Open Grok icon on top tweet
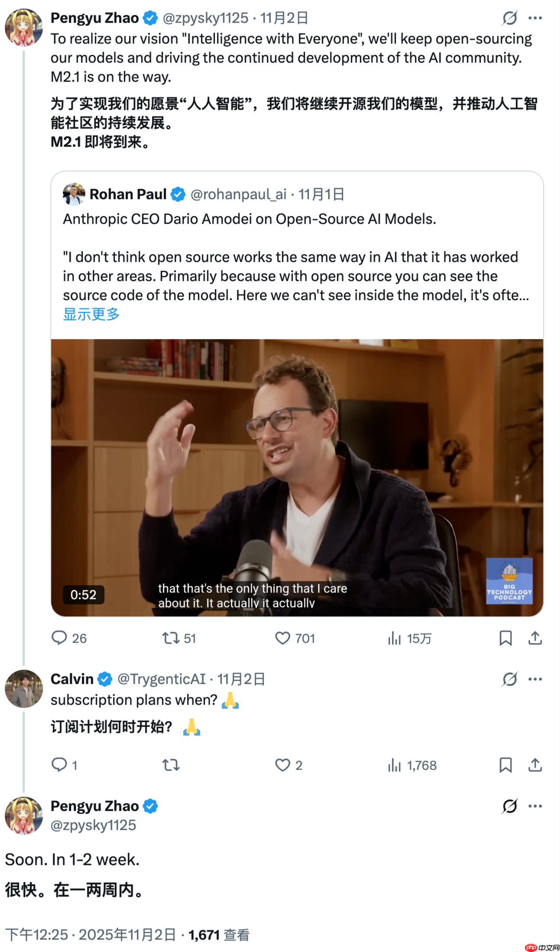560x952 pixels. (x=510, y=18)
